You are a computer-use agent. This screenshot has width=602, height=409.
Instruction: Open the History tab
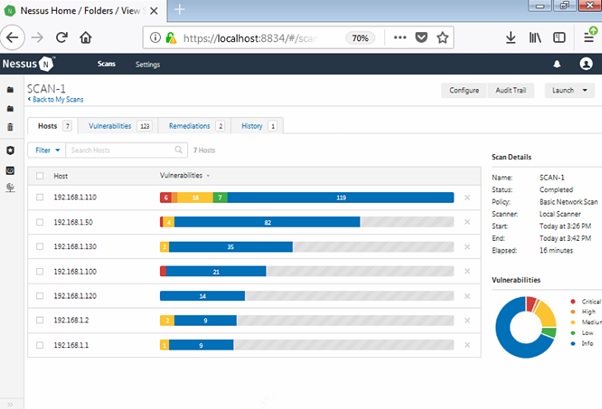coord(256,126)
